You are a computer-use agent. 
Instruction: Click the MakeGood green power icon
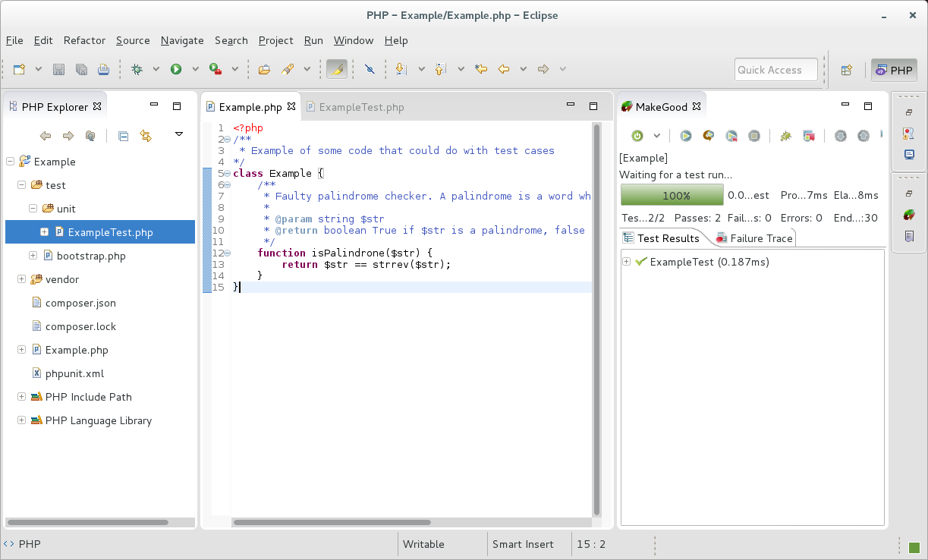637,136
